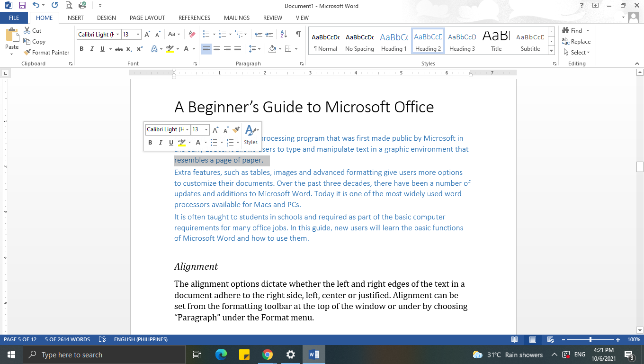This screenshot has height=364, width=644.
Task: Click zoom slider handle in status bar
Action: coord(590,339)
